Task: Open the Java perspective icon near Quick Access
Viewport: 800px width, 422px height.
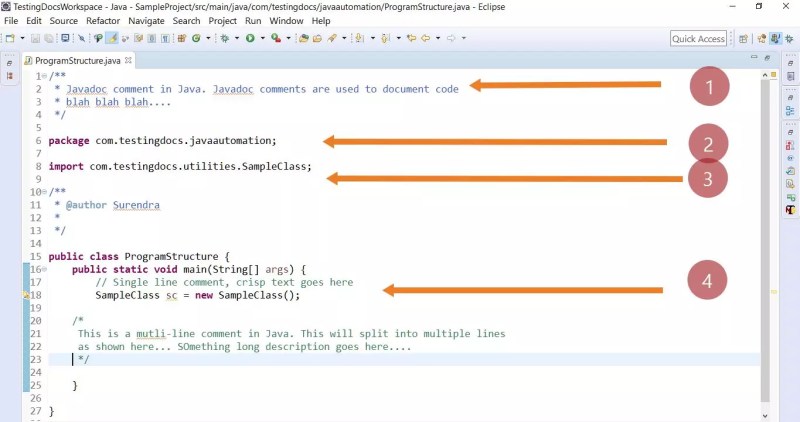Action: (776, 38)
